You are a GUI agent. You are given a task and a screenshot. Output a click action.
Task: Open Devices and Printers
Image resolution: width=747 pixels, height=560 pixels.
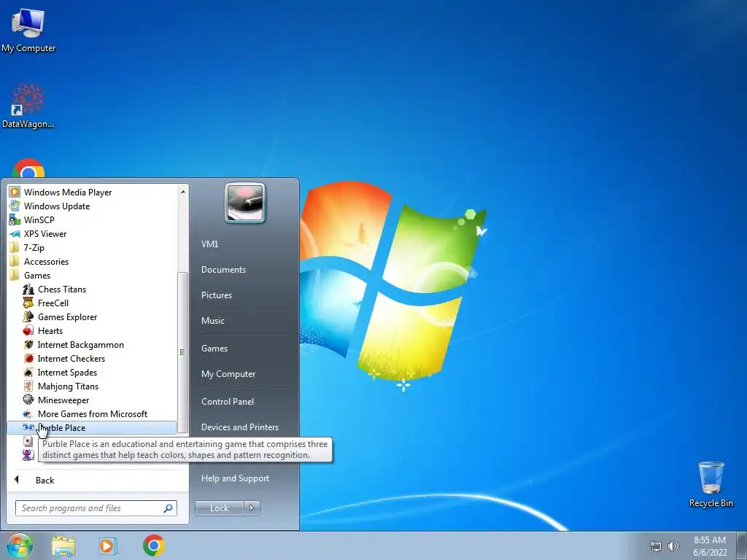click(x=239, y=427)
